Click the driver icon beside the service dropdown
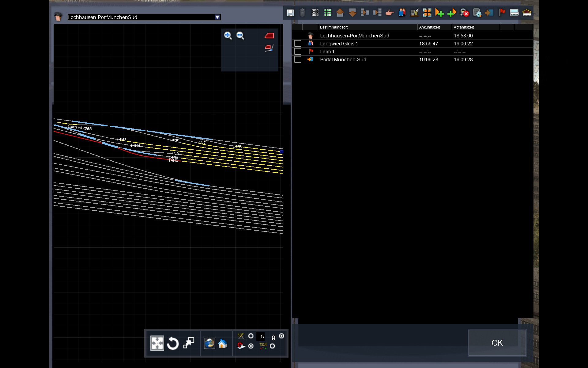 58,17
